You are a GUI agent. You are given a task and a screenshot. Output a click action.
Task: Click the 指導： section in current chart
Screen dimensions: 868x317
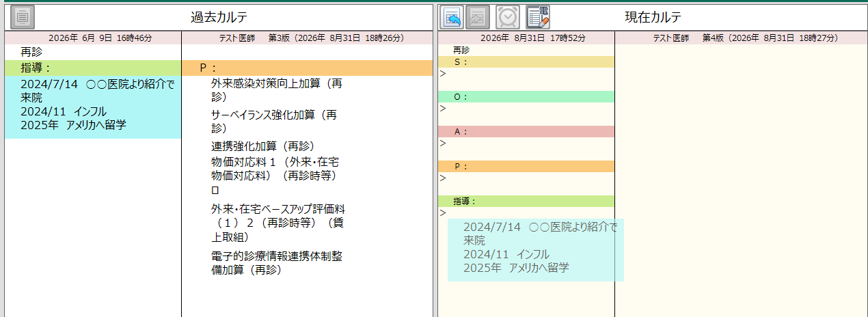click(526, 202)
